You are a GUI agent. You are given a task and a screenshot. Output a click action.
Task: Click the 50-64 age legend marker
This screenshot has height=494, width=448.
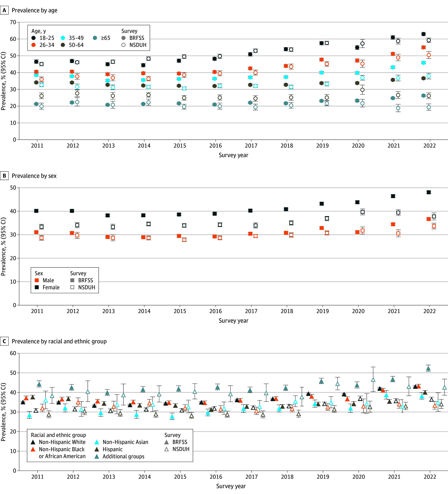tap(63, 45)
